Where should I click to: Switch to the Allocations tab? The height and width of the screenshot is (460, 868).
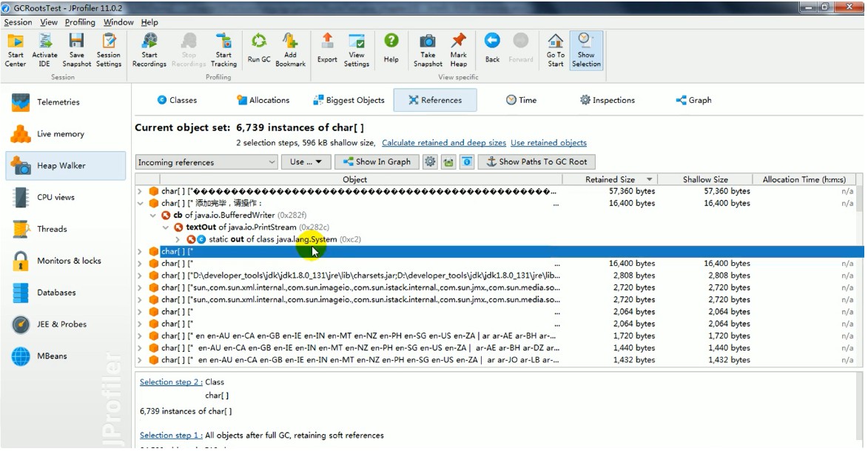[x=263, y=100]
